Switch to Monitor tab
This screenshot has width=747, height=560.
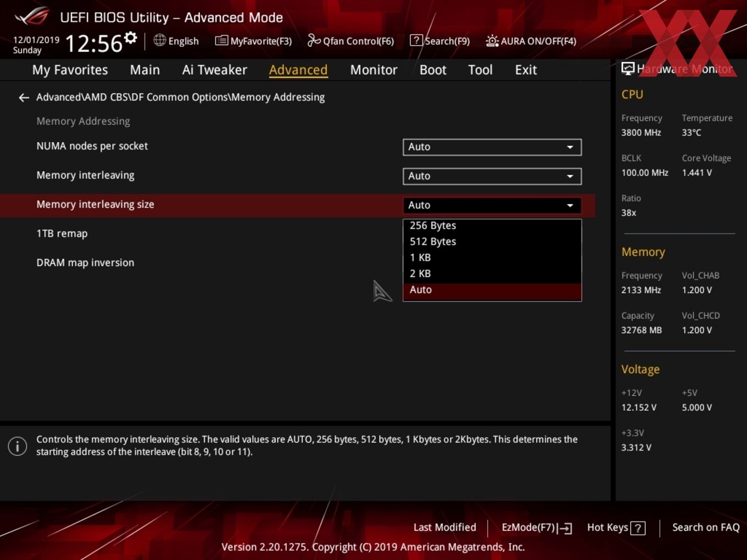click(374, 70)
